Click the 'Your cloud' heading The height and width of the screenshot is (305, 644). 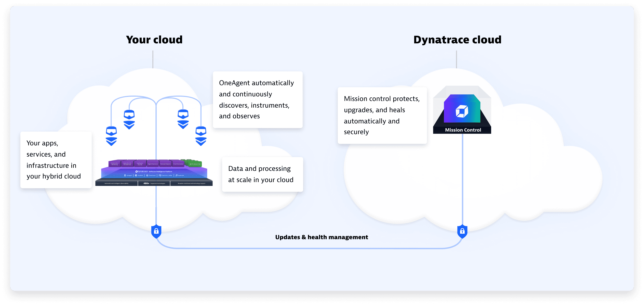tap(154, 40)
